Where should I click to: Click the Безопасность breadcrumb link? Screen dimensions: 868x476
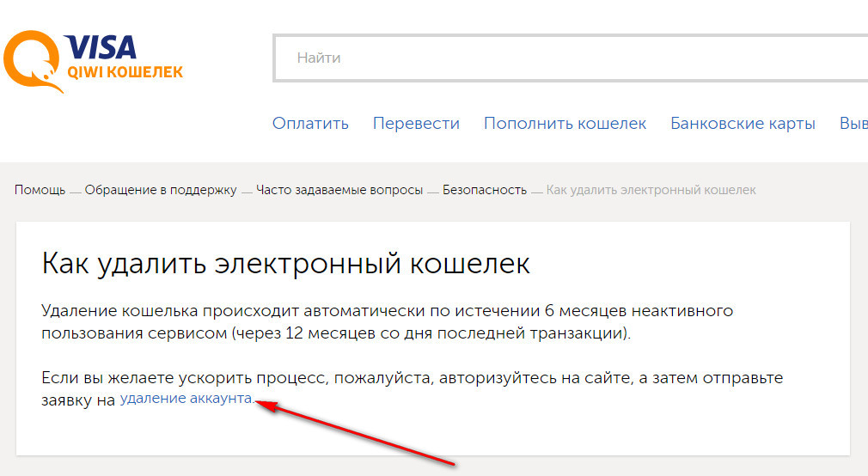pos(484,190)
